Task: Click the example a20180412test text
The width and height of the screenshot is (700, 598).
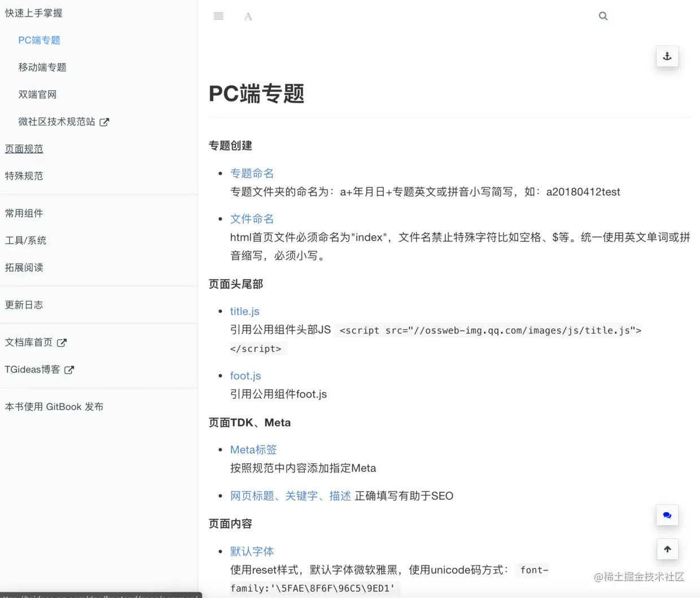Action: point(583,192)
